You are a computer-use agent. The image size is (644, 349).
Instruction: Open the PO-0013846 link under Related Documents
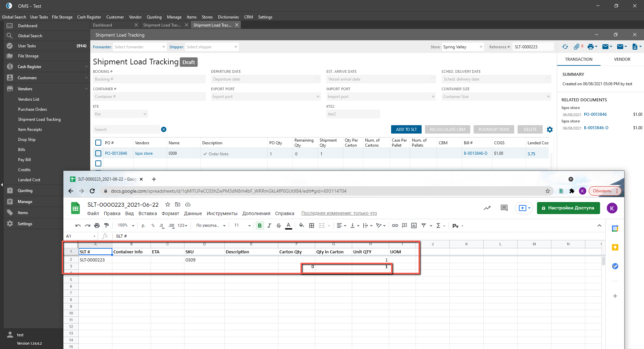tap(595, 114)
